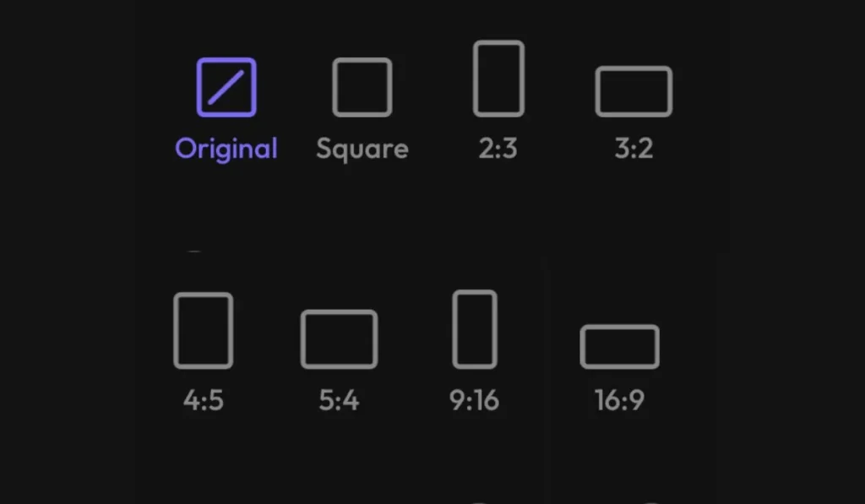Click the purple Original text label
865x504 pixels.
tap(226, 149)
